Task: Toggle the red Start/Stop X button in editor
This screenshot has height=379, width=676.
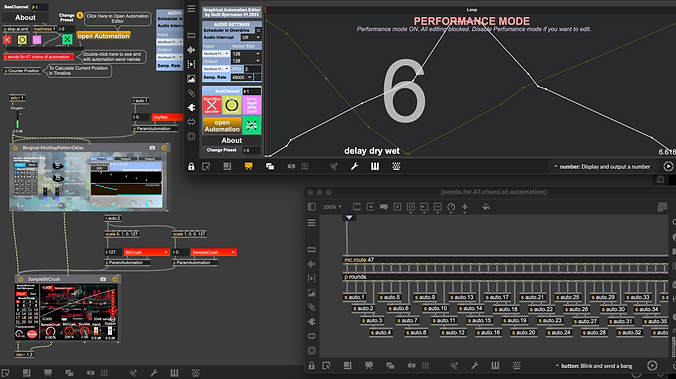Action: (x=212, y=105)
